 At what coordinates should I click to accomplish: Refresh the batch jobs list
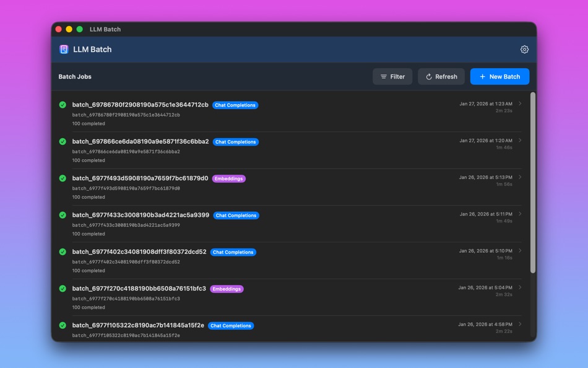pyautogui.click(x=441, y=77)
